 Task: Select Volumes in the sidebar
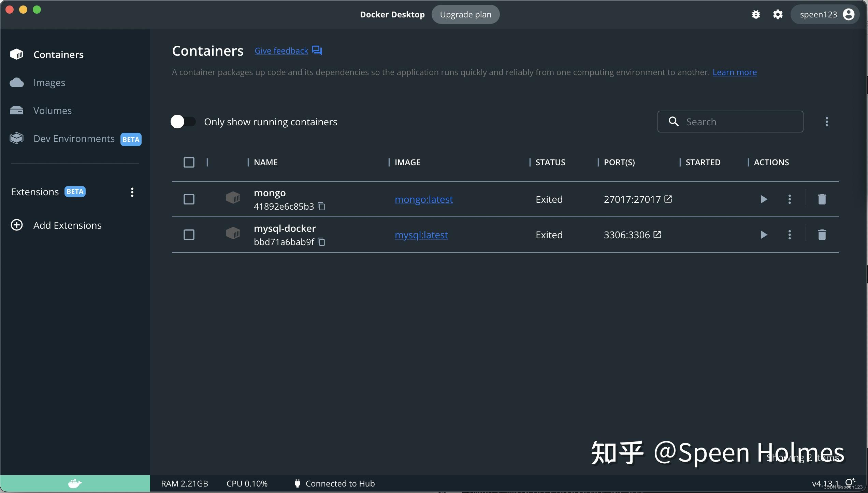tap(52, 110)
